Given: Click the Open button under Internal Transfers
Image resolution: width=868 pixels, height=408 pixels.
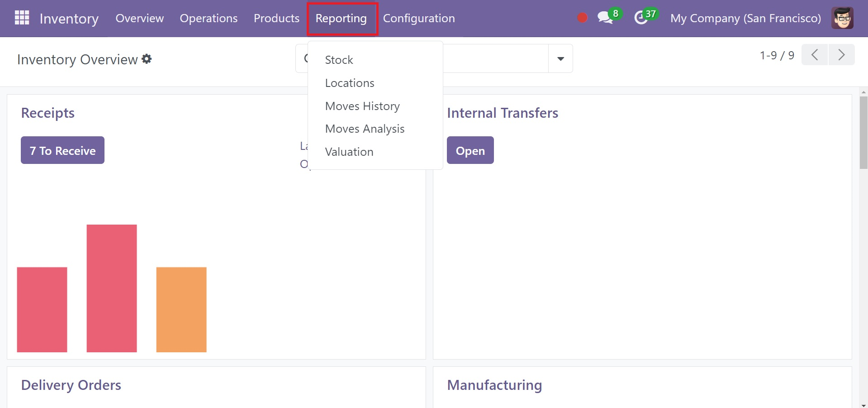Looking at the screenshot, I should pos(470,150).
